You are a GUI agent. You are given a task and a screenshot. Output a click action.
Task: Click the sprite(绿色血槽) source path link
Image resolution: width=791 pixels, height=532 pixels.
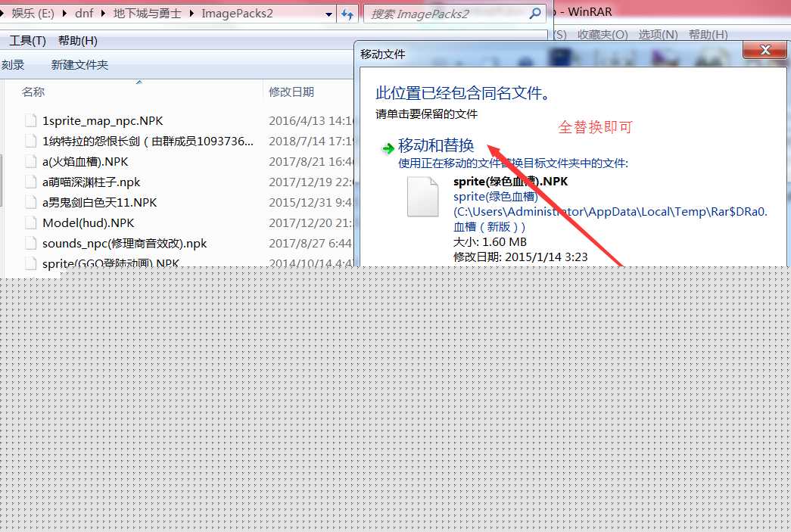[495, 197]
